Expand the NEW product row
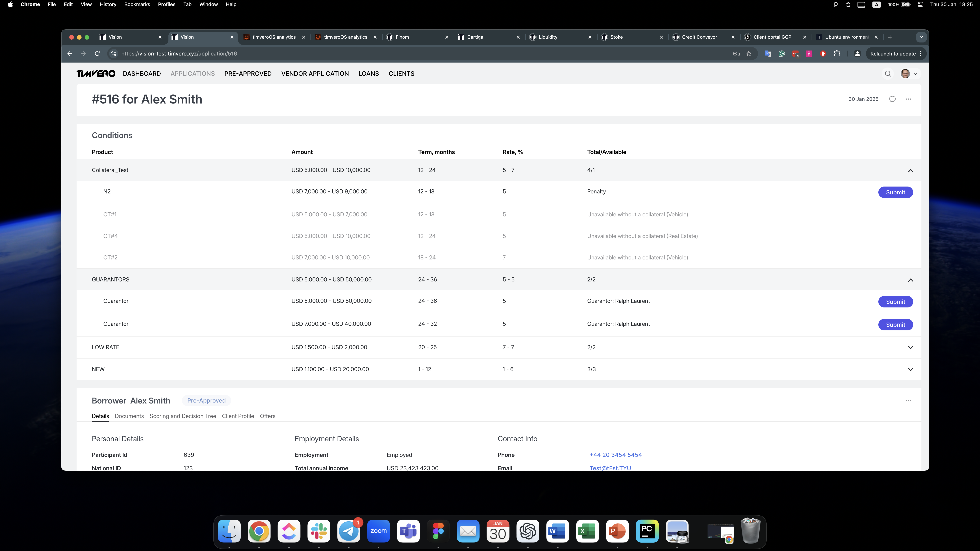This screenshot has width=980, height=551. pos(910,370)
